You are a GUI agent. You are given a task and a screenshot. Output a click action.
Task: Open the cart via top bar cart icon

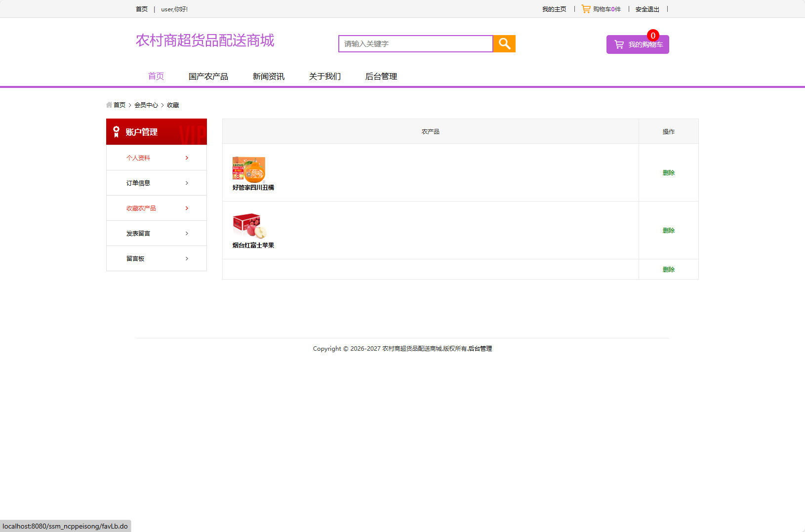click(586, 8)
